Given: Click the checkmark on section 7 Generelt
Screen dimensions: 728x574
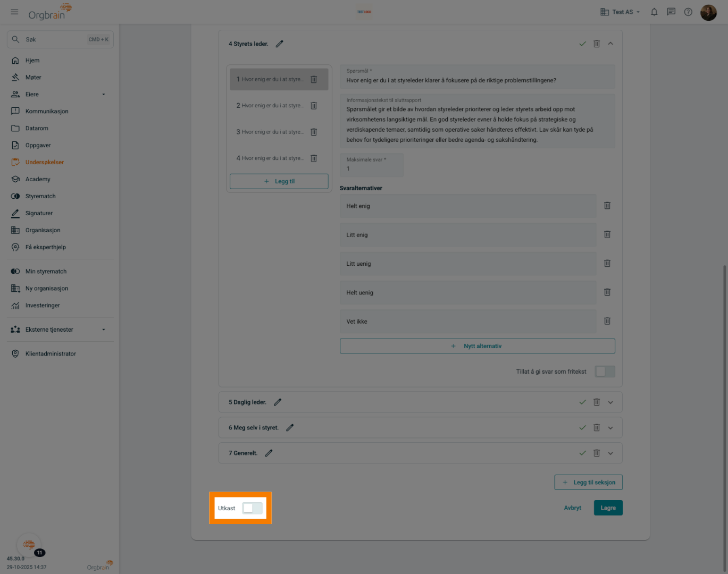Looking at the screenshot, I should [582, 453].
